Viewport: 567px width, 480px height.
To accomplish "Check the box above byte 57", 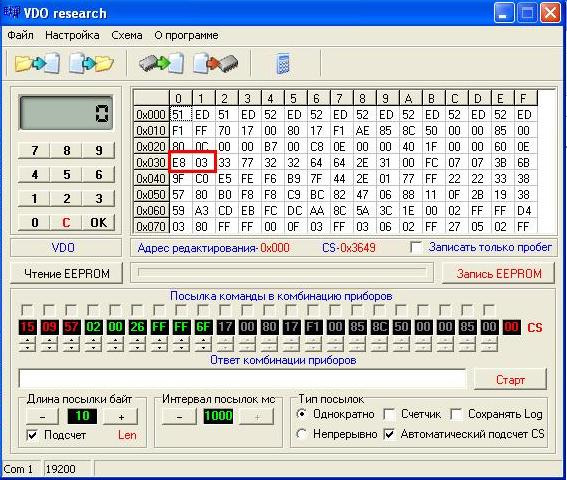I will (x=71, y=310).
